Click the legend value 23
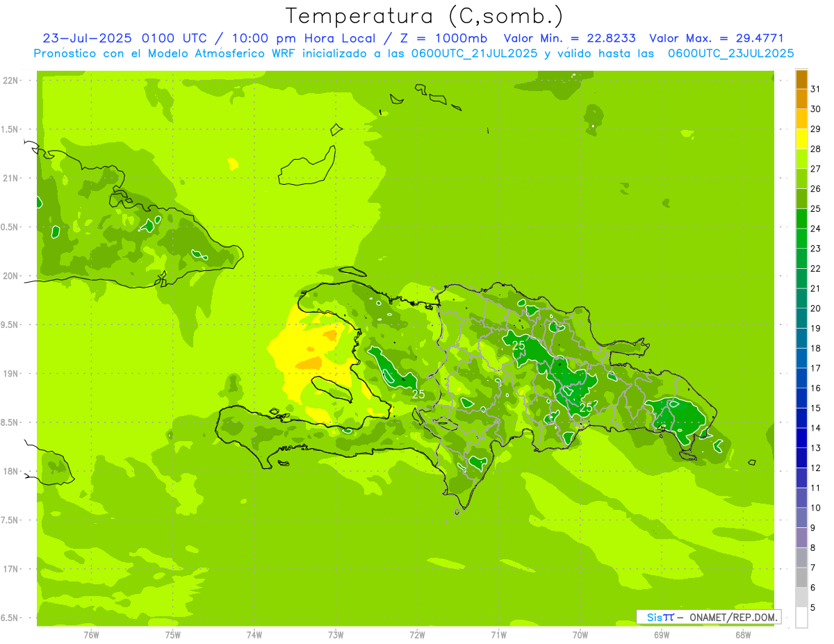Screen dimensions: 834x644 pos(815,249)
